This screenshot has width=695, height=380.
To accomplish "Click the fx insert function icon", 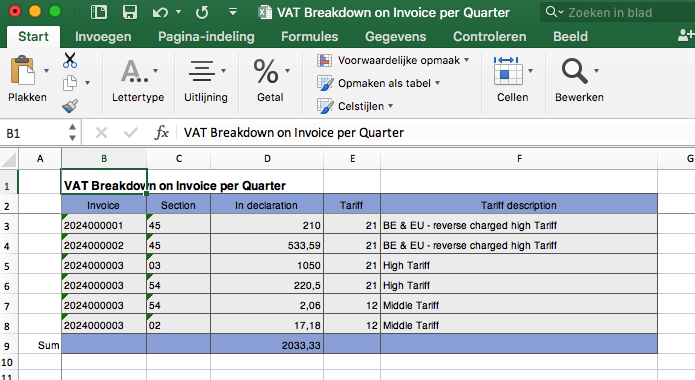I will click(x=161, y=132).
